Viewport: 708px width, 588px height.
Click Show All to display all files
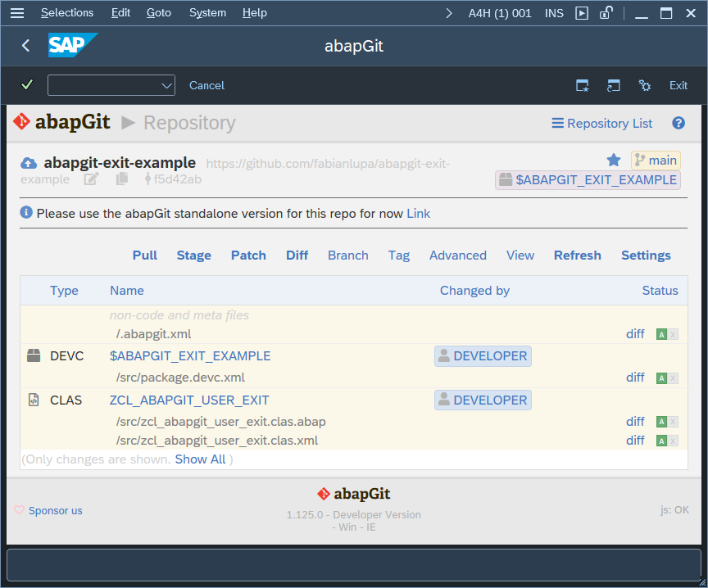(x=200, y=459)
